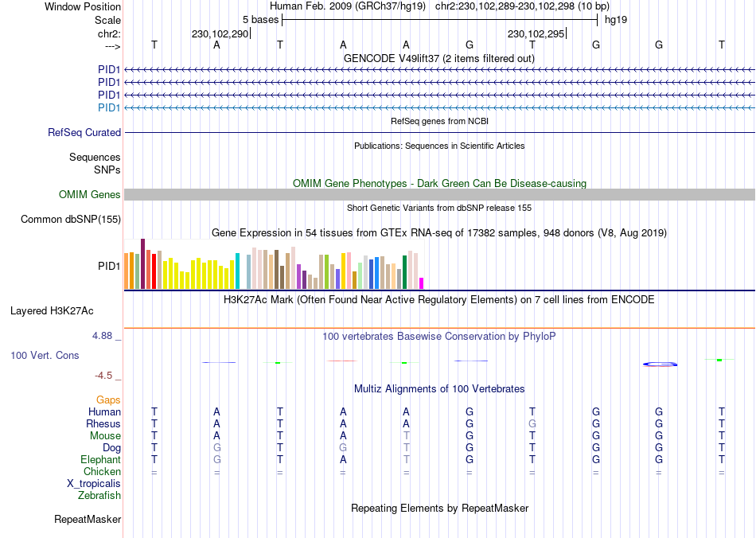
Task: Click the 100 Vert. Cons track label
Action: point(45,355)
